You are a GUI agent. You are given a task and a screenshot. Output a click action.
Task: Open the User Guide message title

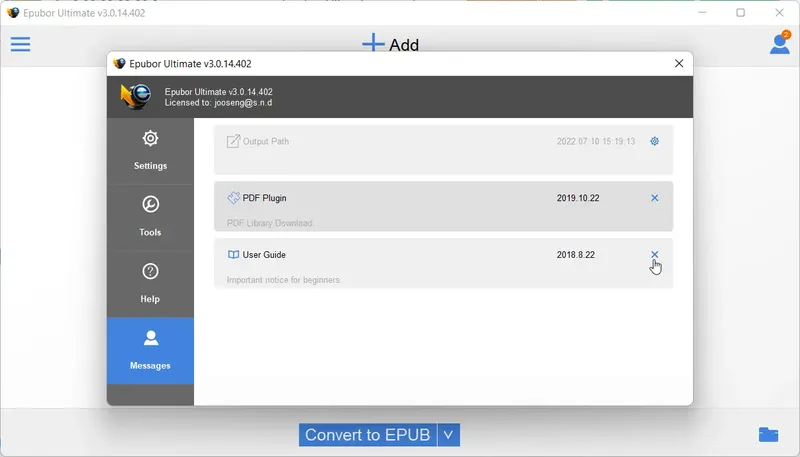tap(264, 255)
